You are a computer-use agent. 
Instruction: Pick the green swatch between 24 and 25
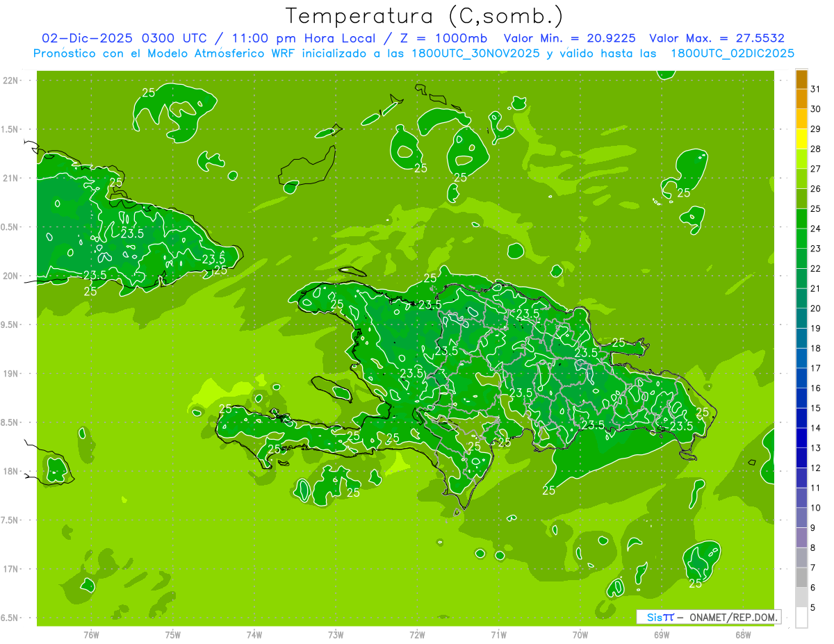[x=801, y=219]
